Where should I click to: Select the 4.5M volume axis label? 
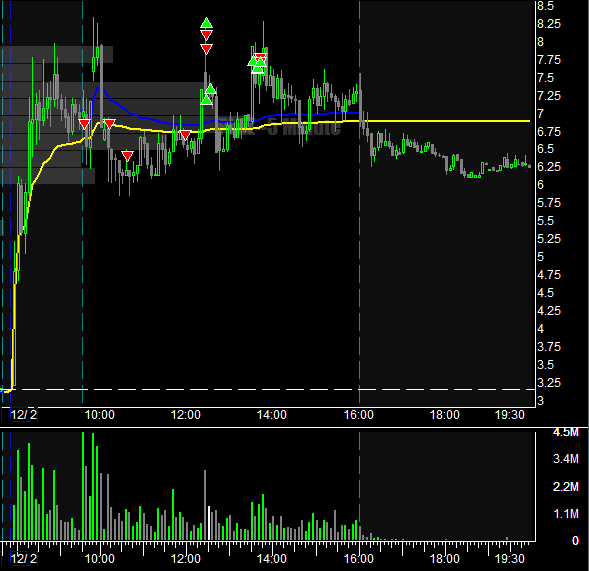566,432
